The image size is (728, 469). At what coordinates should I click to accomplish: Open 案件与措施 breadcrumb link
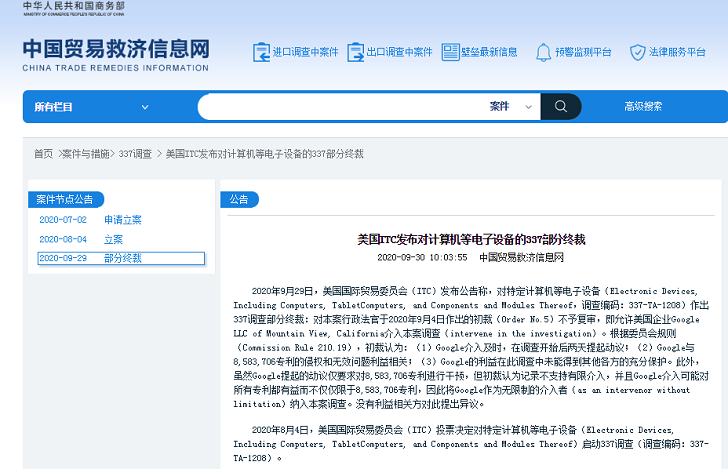pos(86,154)
